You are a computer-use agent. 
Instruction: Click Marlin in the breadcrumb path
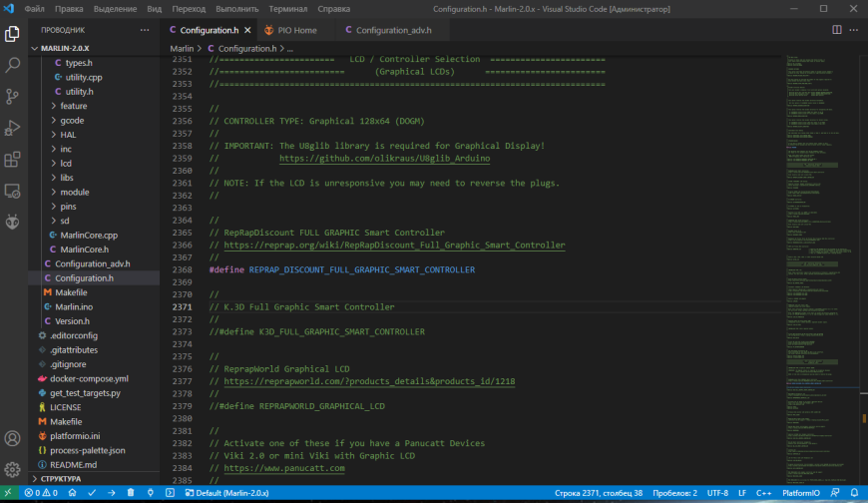pyautogui.click(x=182, y=48)
